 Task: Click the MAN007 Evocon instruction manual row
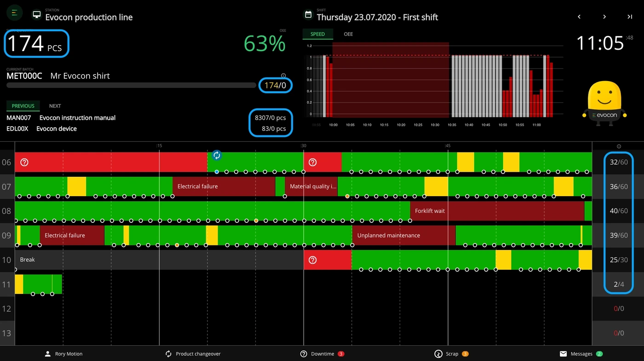click(x=146, y=118)
